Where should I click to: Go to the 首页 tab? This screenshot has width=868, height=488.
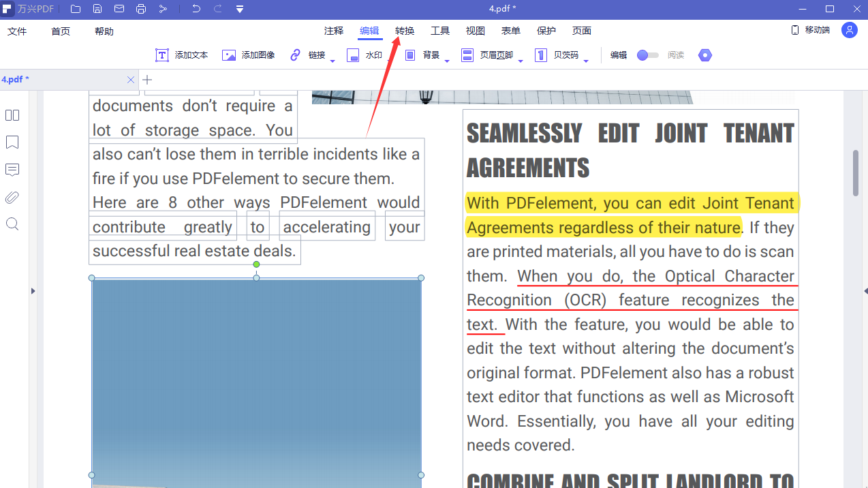(61, 31)
